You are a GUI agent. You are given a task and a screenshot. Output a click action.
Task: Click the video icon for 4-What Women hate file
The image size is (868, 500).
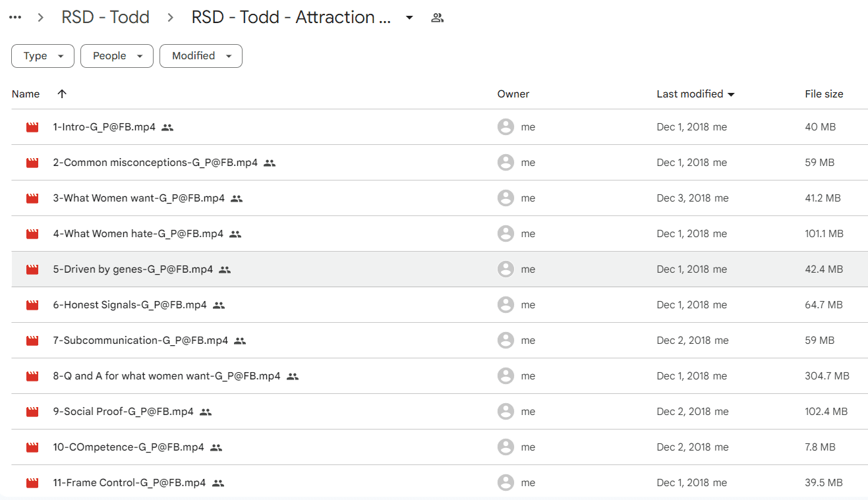coord(32,234)
